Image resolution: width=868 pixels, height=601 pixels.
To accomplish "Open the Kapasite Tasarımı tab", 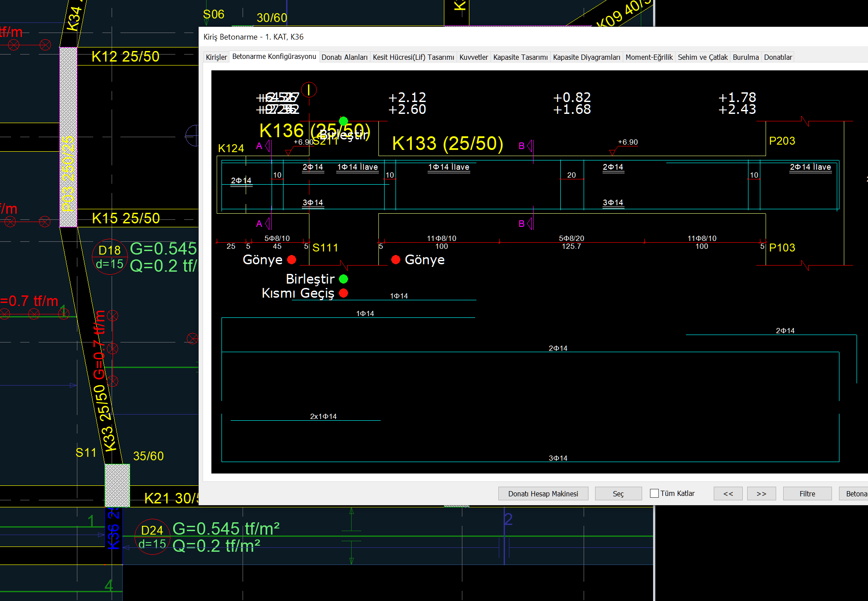I will [x=520, y=57].
